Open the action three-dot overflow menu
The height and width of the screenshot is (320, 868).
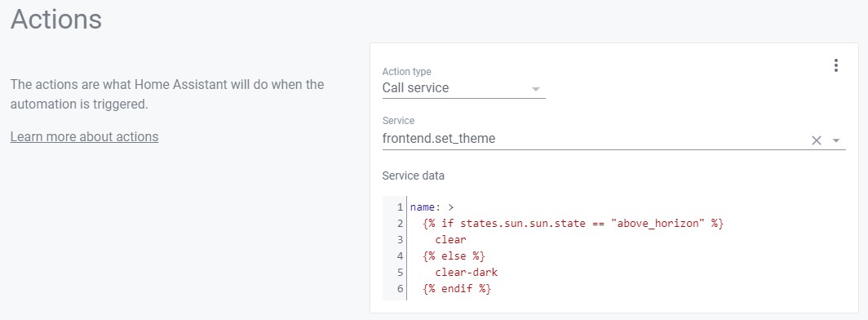835,65
